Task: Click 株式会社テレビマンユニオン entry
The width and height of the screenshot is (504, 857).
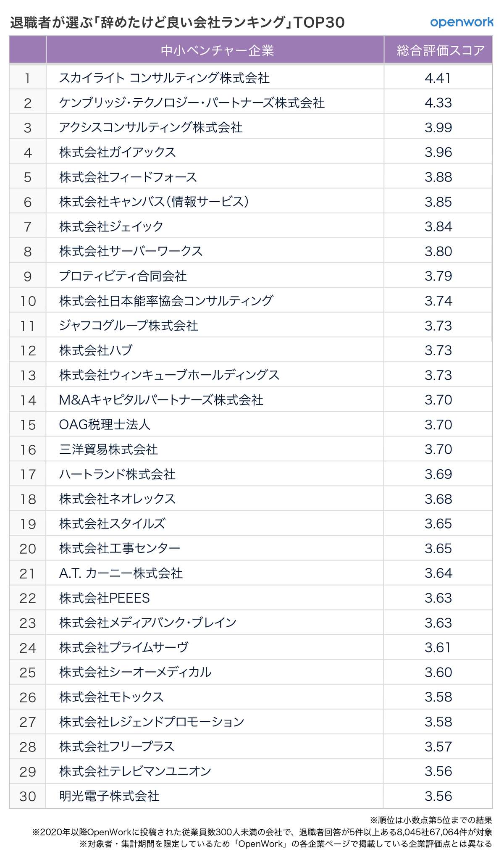Action: 135,771
